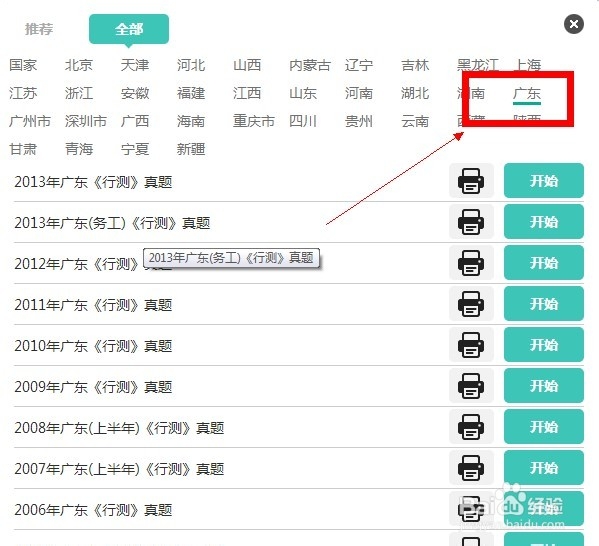Print the 2006年广东《行测》真题 paper

[471, 509]
